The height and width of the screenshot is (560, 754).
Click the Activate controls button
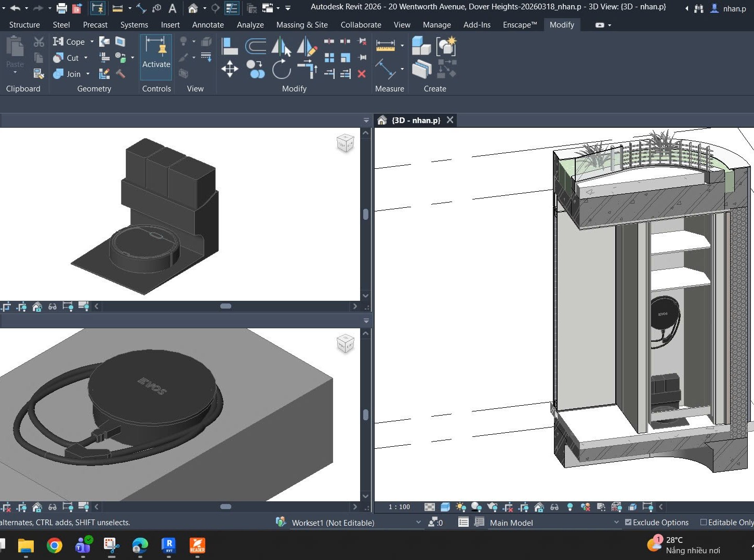[156, 55]
